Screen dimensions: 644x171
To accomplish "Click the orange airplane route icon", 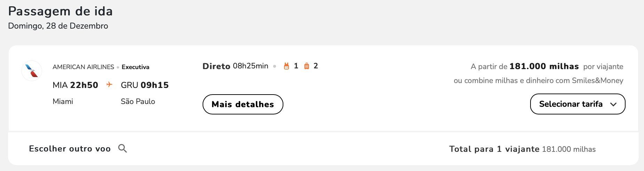I will (x=109, y=84).
